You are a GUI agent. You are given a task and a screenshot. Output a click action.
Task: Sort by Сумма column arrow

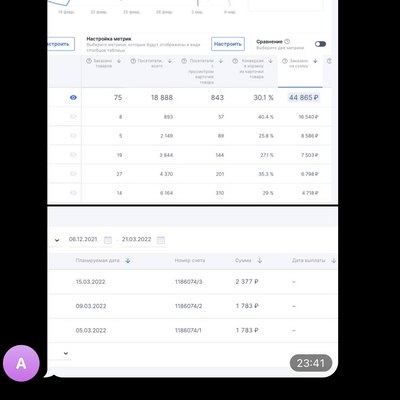[x=260, y=261]
